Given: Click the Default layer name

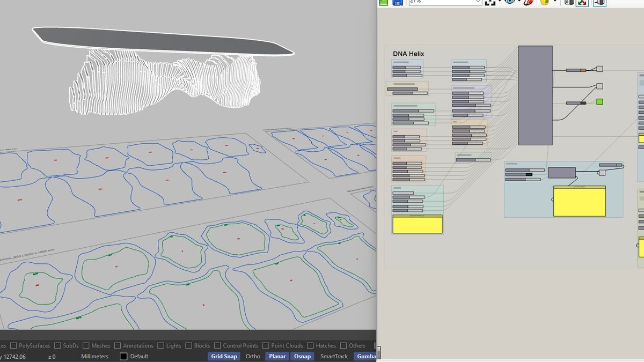Looking at the screenshot, I should coord(139,356).
